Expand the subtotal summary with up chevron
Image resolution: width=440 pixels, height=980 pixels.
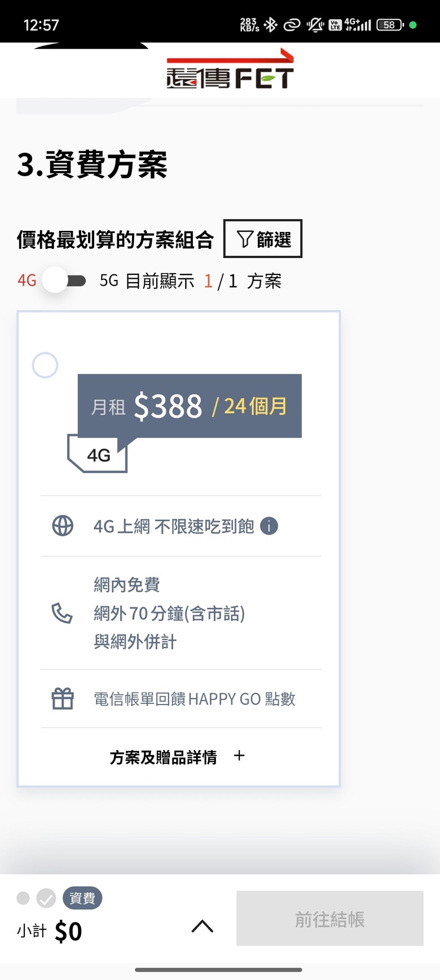click(x=203, y=926)
